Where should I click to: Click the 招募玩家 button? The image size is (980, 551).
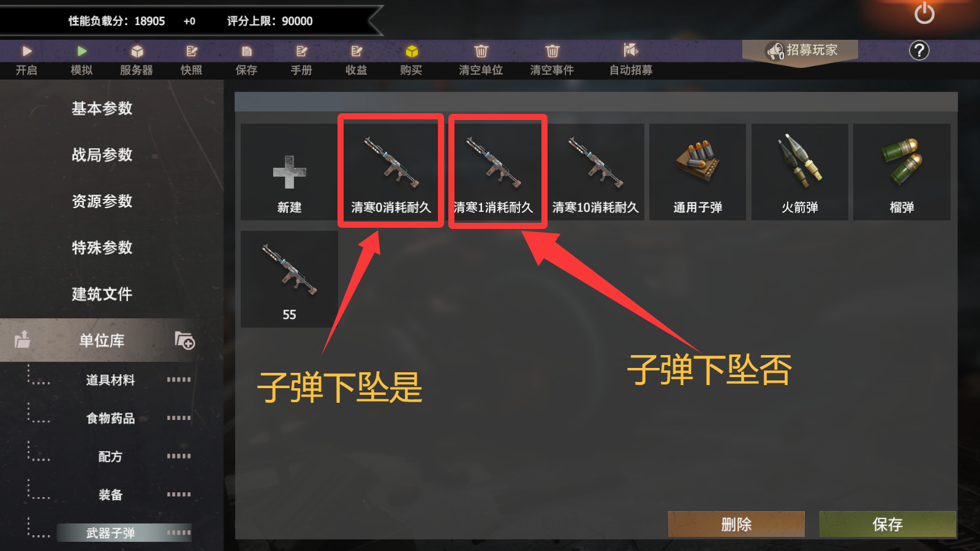coord(800,51)
